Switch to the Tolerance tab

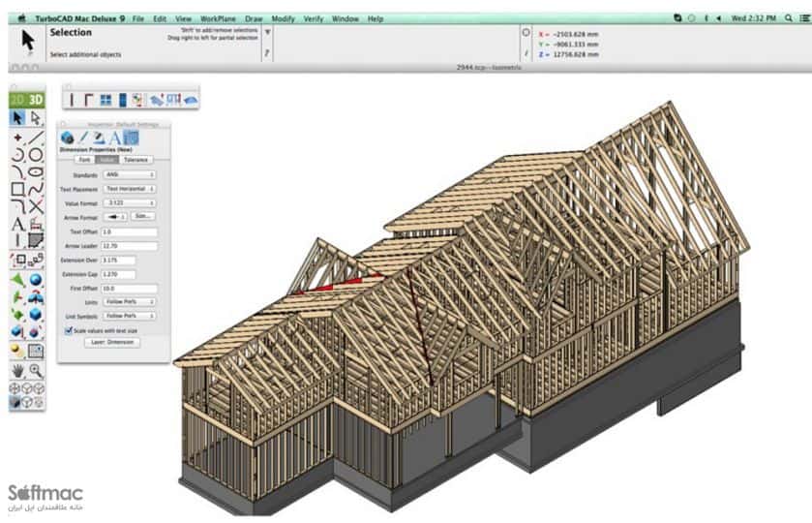[x=136, y=160]
